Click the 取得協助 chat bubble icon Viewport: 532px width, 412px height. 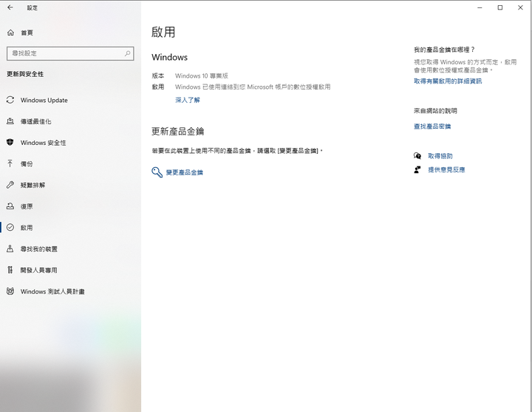(x=417, y=156)
